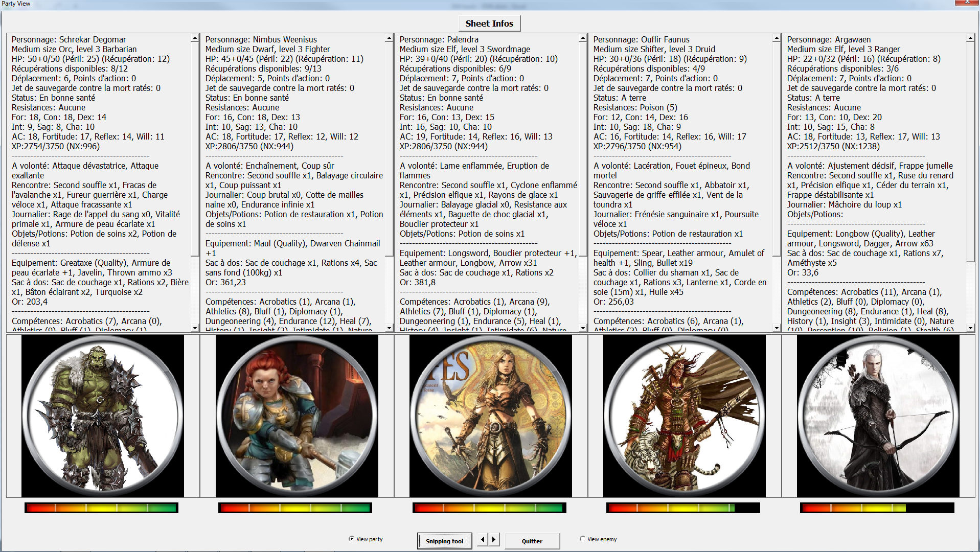Click the health bar under Schrekar's portrait

click(x=101, y=508)
